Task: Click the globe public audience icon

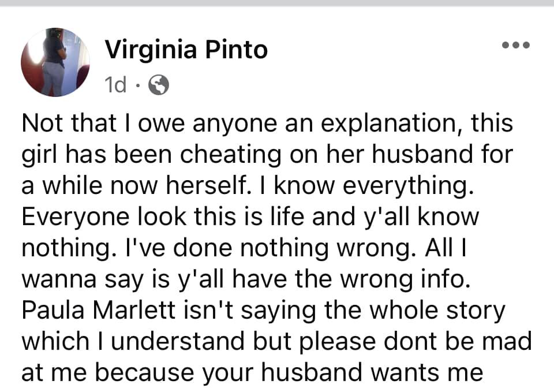Action: (158, 85)
